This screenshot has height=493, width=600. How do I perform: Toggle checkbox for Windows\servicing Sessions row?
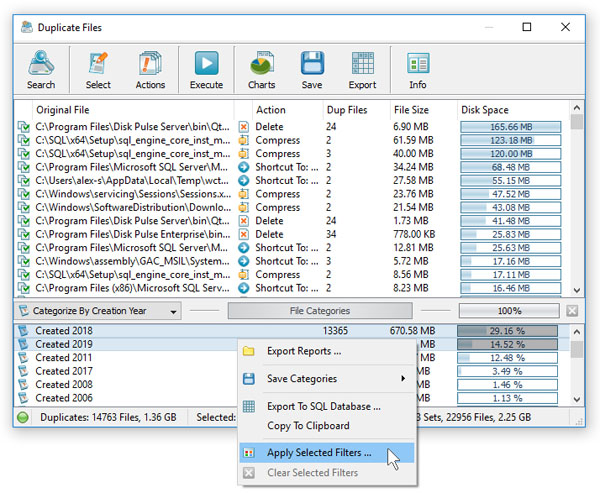(24, 194)
